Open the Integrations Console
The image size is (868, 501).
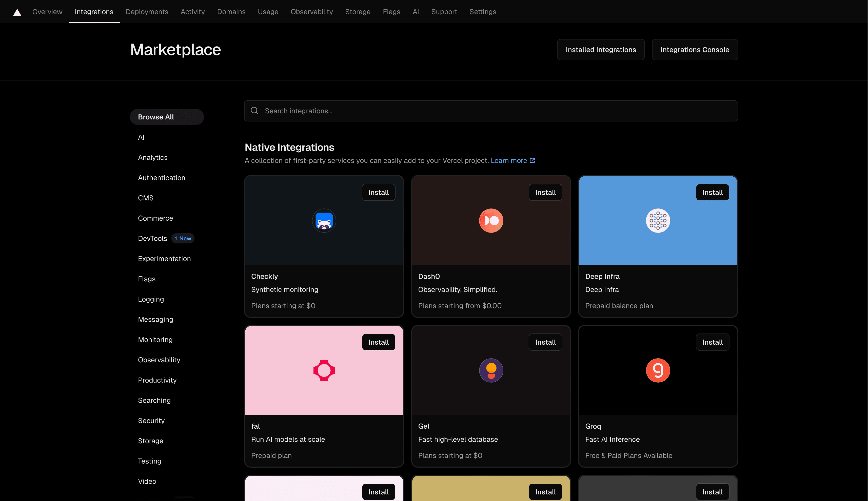[695, 50]
